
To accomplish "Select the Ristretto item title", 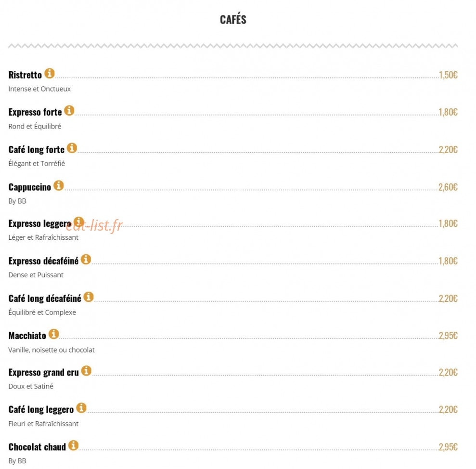I will 25,75.
